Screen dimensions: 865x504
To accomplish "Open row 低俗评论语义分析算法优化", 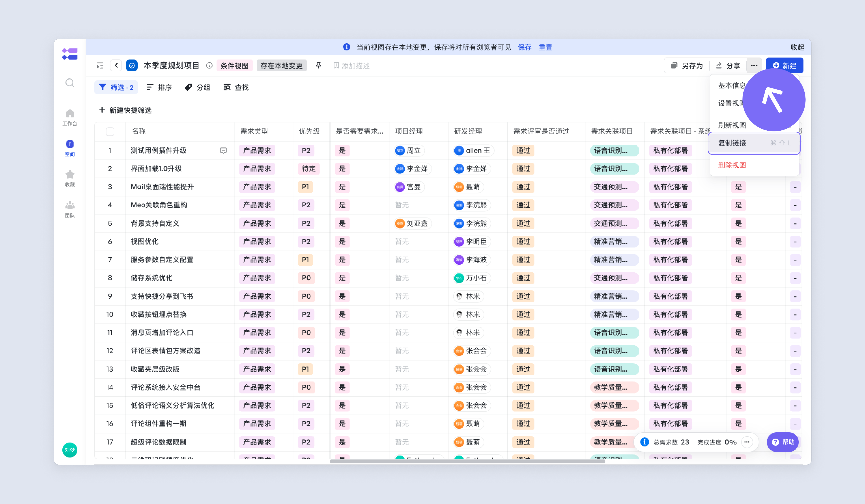I will 172,406.
